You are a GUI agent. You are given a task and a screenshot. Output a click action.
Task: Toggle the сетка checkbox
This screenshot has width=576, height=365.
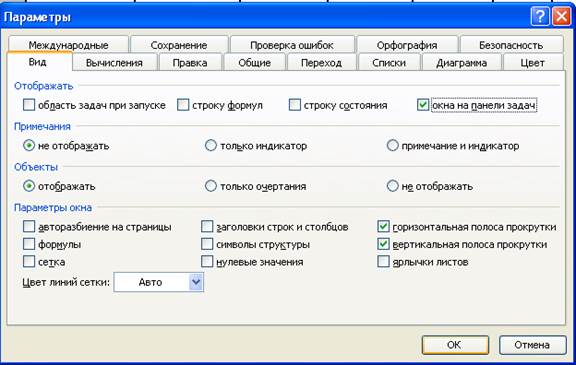pos(29,262)
